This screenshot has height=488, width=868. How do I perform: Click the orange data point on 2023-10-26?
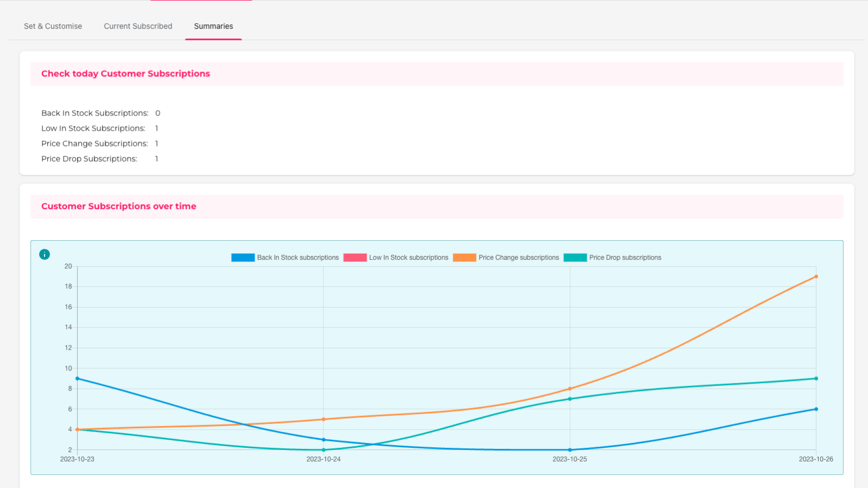point(816,277)
